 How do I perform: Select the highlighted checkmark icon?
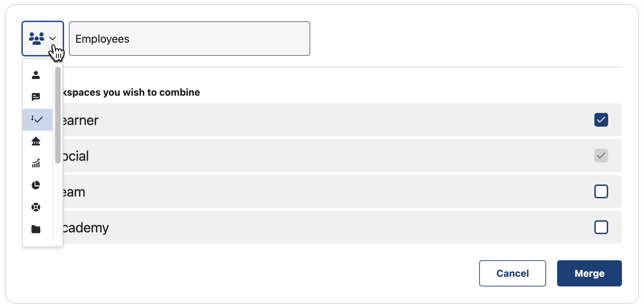[x=37, y=119]
